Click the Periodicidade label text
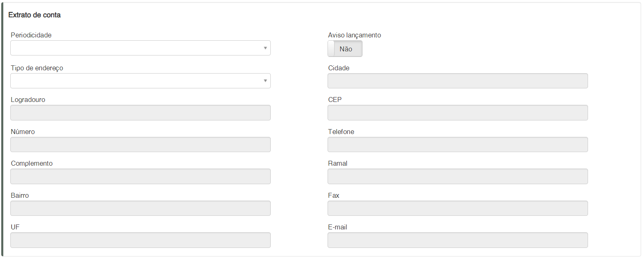 click(31, 35)
